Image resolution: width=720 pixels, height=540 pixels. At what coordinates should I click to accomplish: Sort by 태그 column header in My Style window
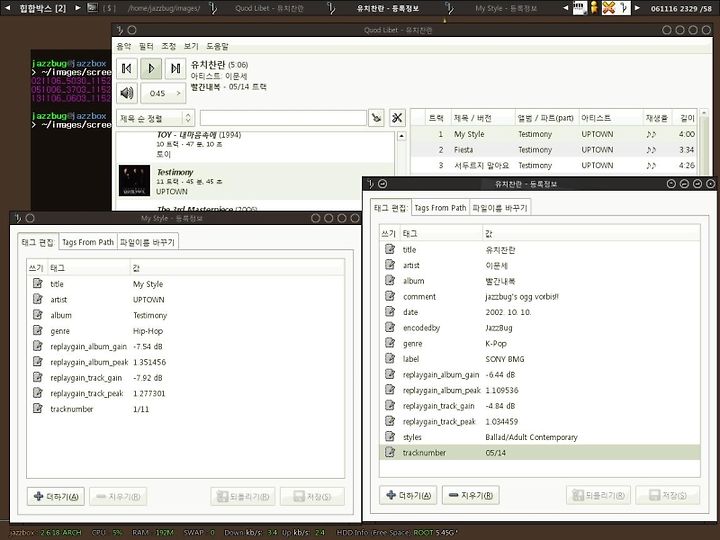click(x=89, y=268)
